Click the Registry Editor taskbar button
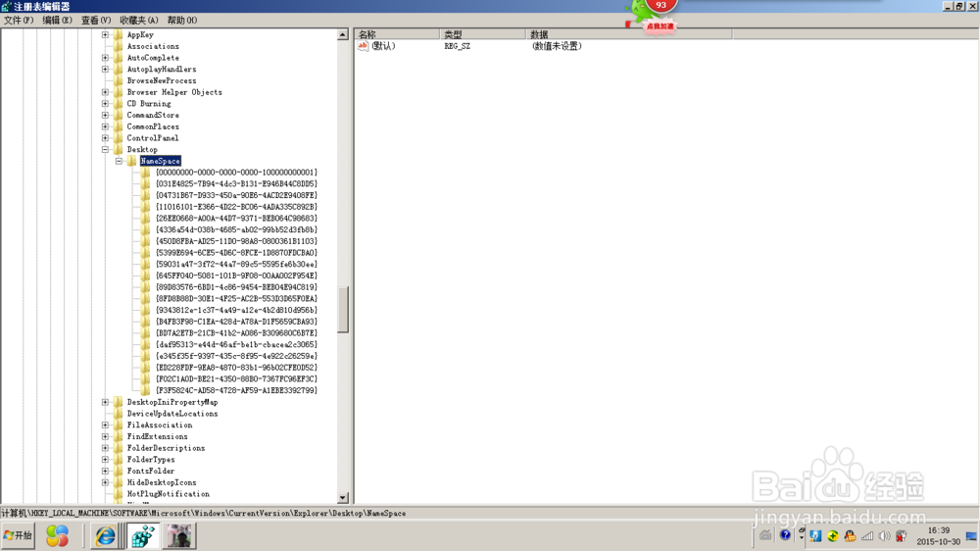980x551 pixels. pyautogui.click(x=143, y=536)
